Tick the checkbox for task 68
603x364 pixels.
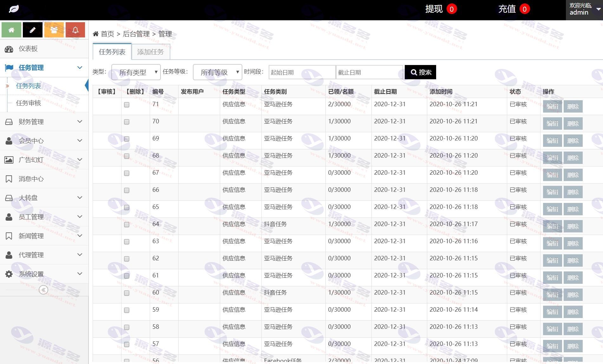pos(127,156)
